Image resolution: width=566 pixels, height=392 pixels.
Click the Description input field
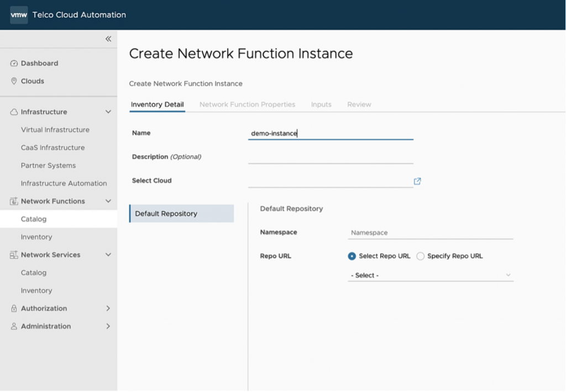click(x=331, y=158)
